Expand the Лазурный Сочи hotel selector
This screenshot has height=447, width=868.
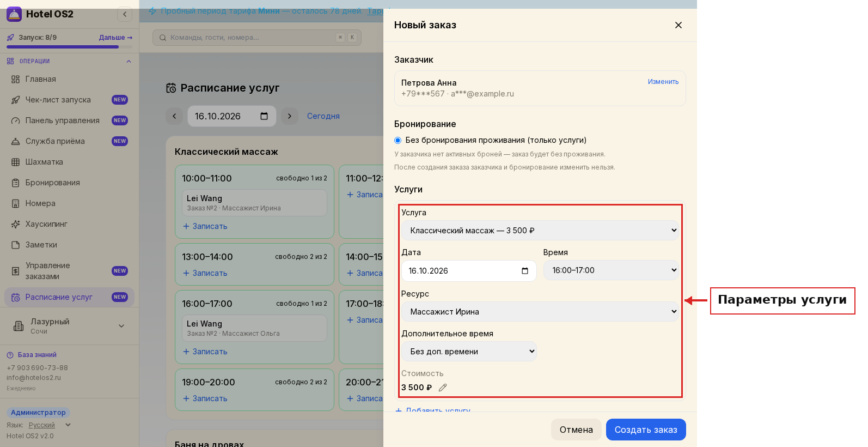click(70, 326)
